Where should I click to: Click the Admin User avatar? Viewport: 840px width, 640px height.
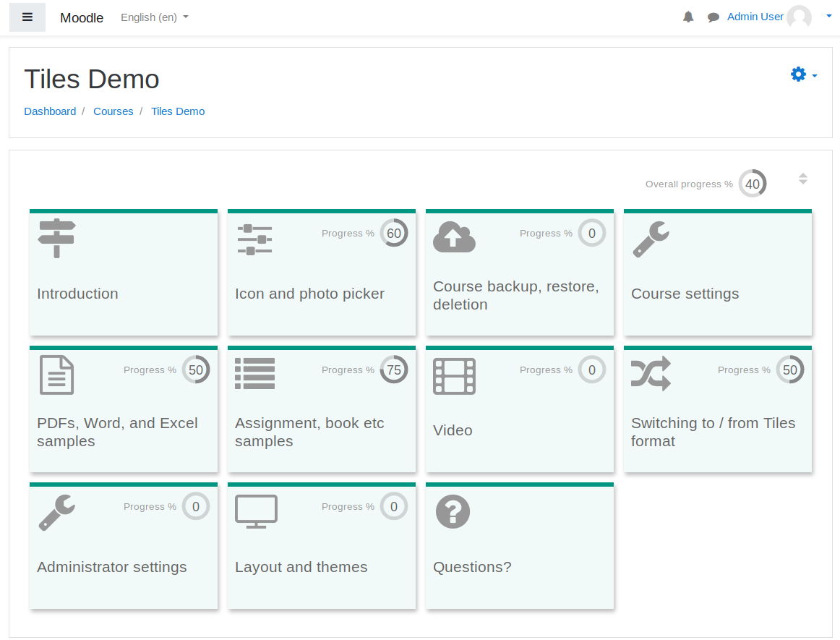pyautogui.click(x=800, y=17)
